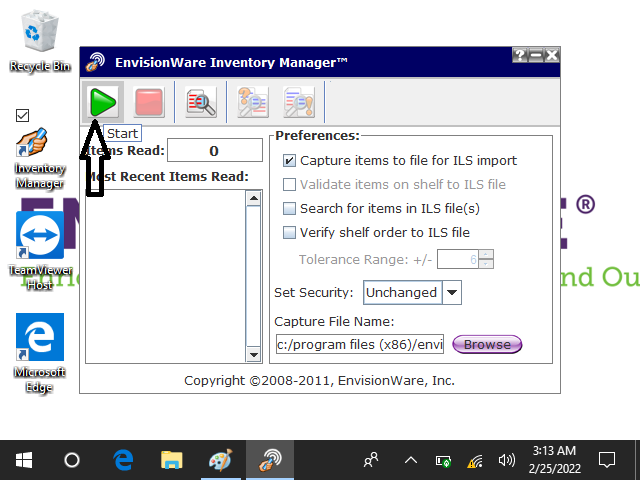Click the Capture File Name path field
Viewport: 640px width, 480px height.
pos(360,344)
